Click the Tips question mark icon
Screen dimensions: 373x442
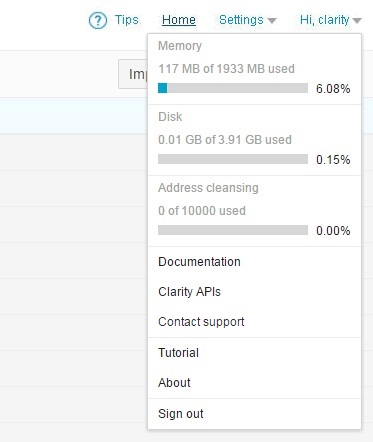pos(98,21)
